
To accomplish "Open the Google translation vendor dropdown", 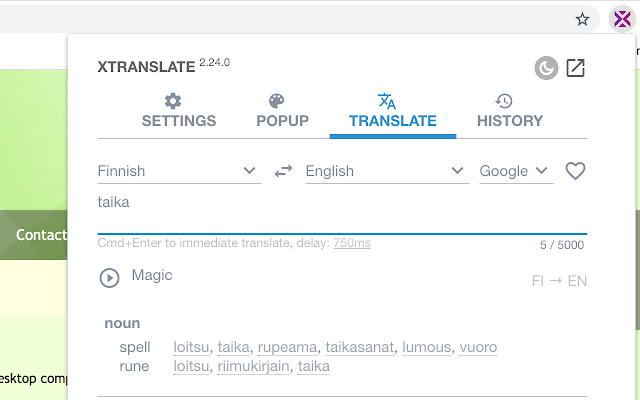I will [x=515, y=171].
